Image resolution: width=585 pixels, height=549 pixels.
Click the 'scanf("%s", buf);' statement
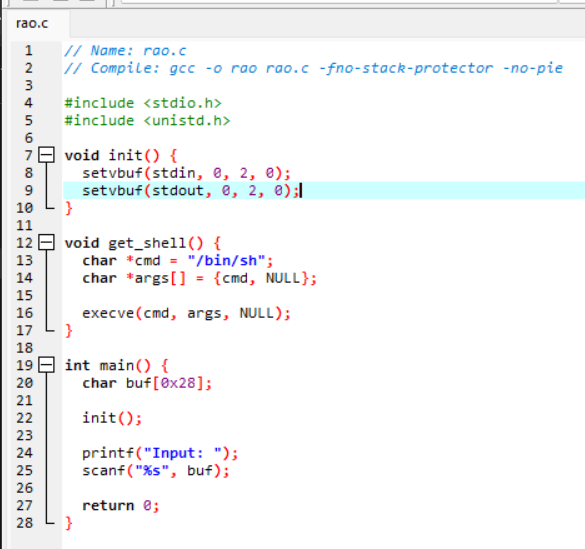click(156, 471)
